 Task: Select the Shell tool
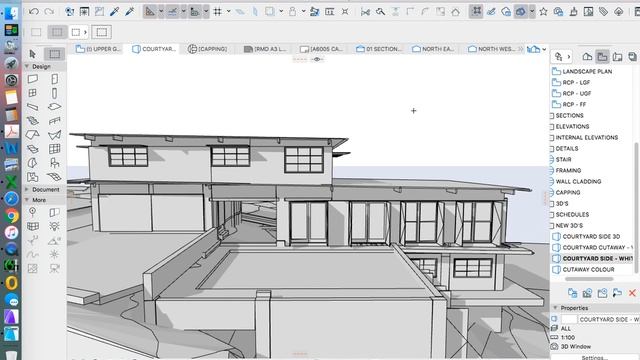coord(54,135)
